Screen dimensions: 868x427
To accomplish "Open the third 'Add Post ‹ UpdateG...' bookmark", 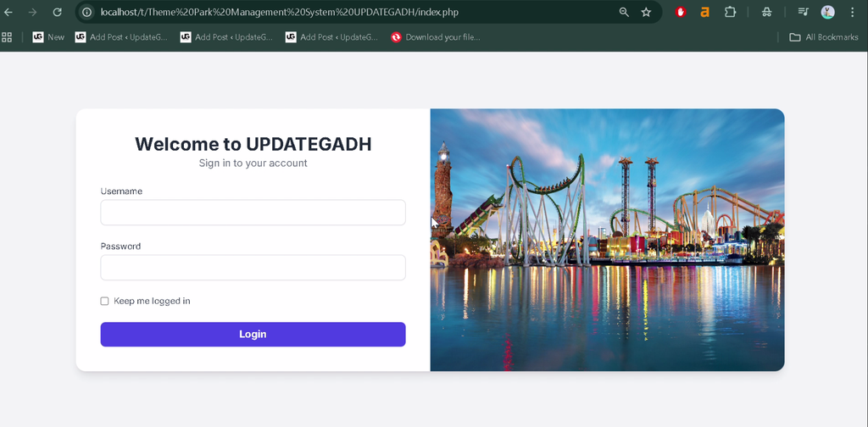I will [331, 37].
